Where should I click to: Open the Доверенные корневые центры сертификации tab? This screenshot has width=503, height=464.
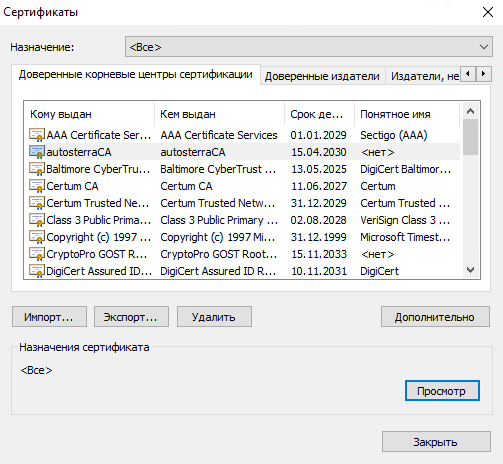point(136,75)
